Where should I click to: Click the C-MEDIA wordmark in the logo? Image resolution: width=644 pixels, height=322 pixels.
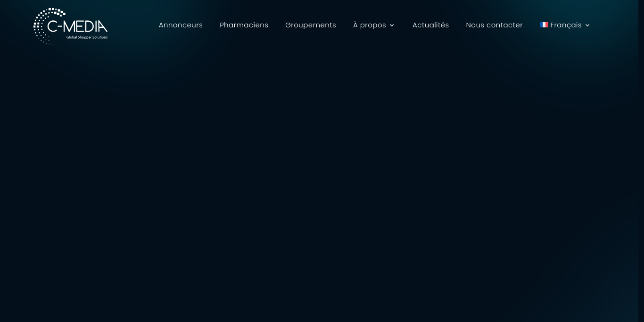tap(77, 25)
